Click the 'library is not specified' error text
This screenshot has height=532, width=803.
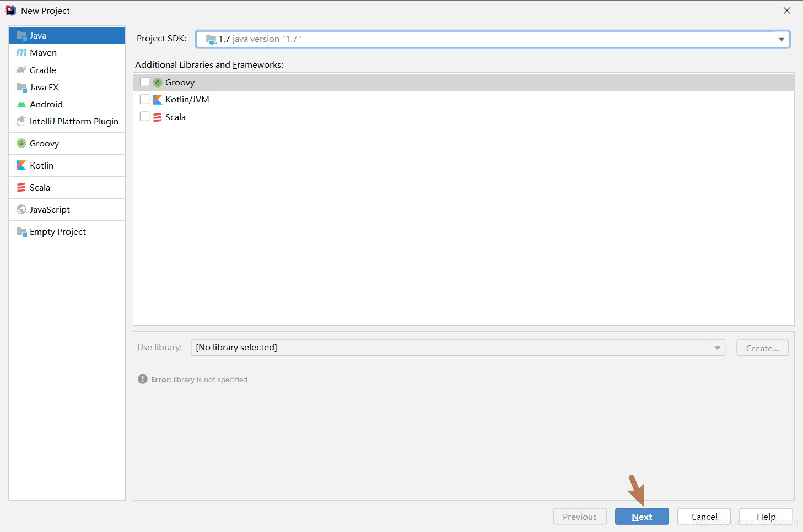pos(211,379)
